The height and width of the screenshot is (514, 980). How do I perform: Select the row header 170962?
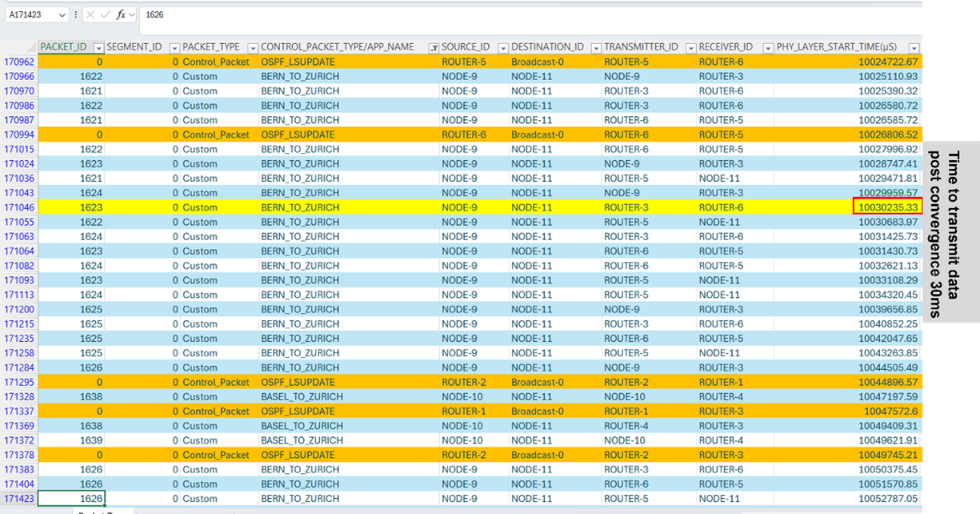point(19,62)
